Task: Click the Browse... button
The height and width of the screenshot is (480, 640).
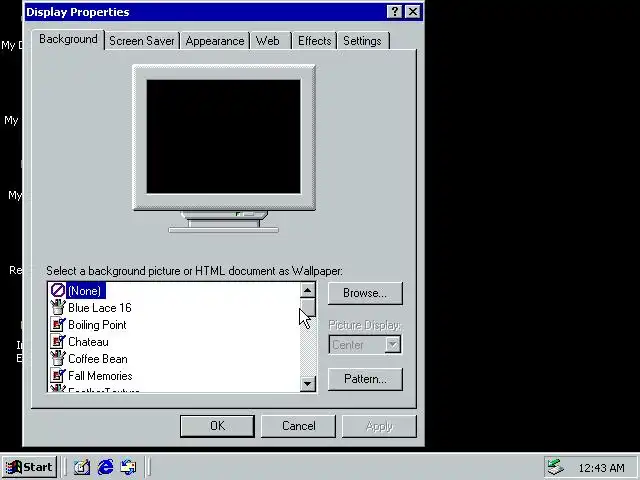Action: [x=365, y=293]
